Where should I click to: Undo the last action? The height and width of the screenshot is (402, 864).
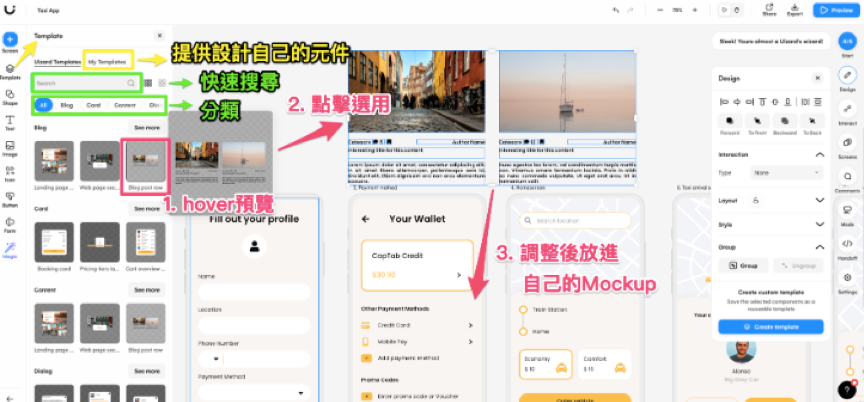point(616,10)
